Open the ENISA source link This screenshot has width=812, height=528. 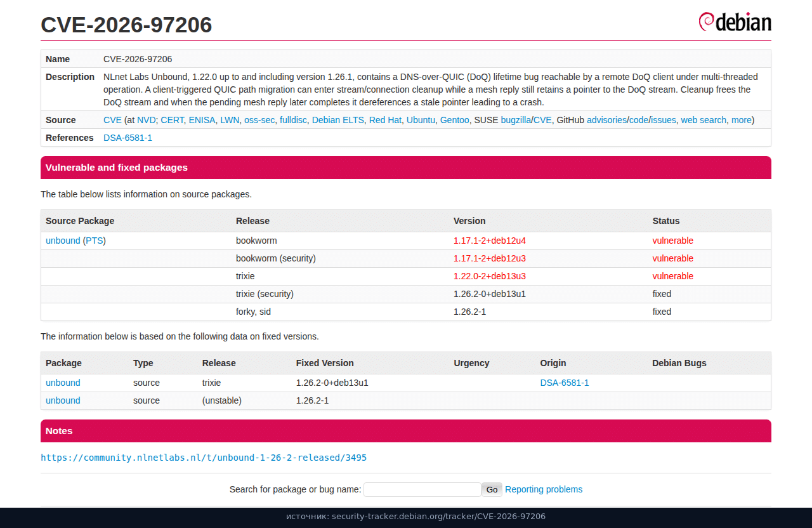click(x=202, y=120)
